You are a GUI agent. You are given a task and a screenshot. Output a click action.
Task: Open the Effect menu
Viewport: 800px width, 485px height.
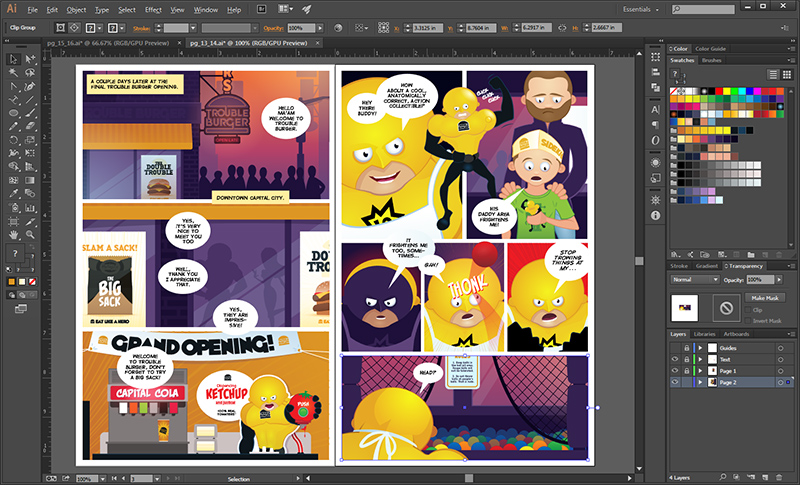point(152,9)
